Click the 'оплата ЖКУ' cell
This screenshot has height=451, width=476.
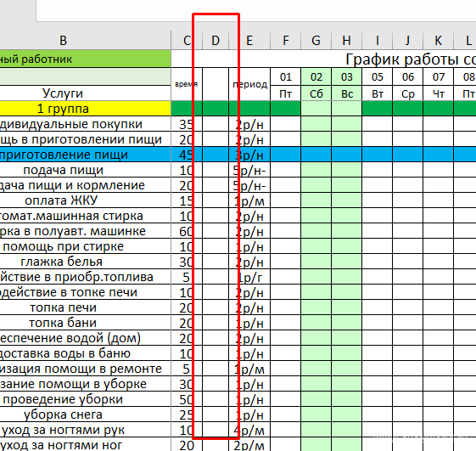(63, 200)
